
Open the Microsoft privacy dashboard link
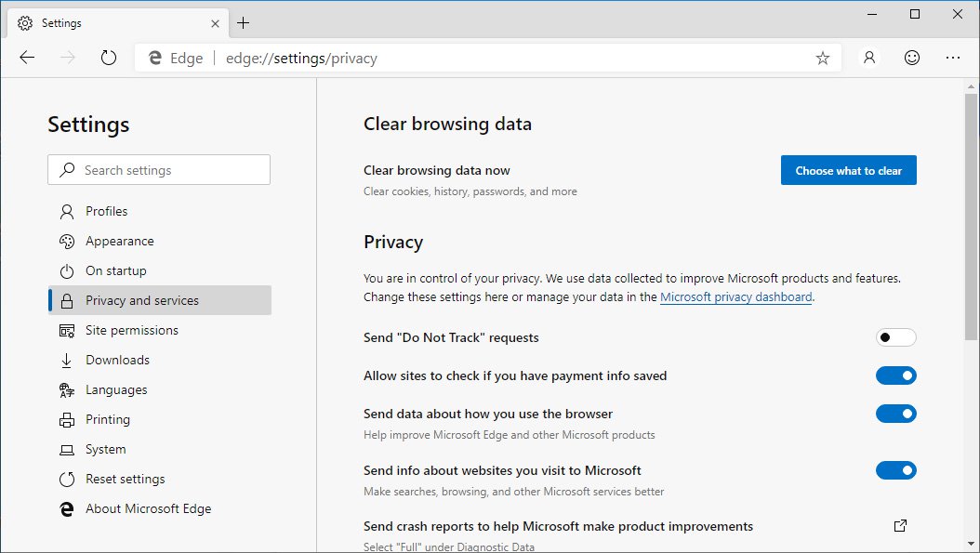[735, 296]
